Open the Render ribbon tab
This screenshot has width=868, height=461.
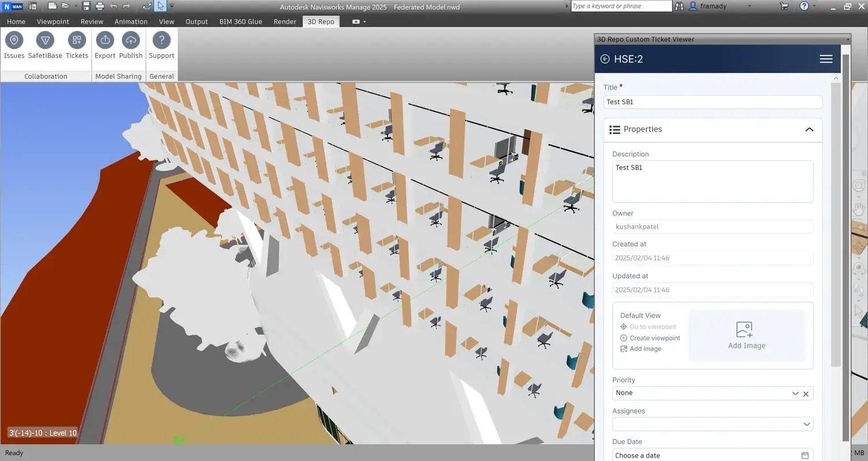tap(285, 21)
